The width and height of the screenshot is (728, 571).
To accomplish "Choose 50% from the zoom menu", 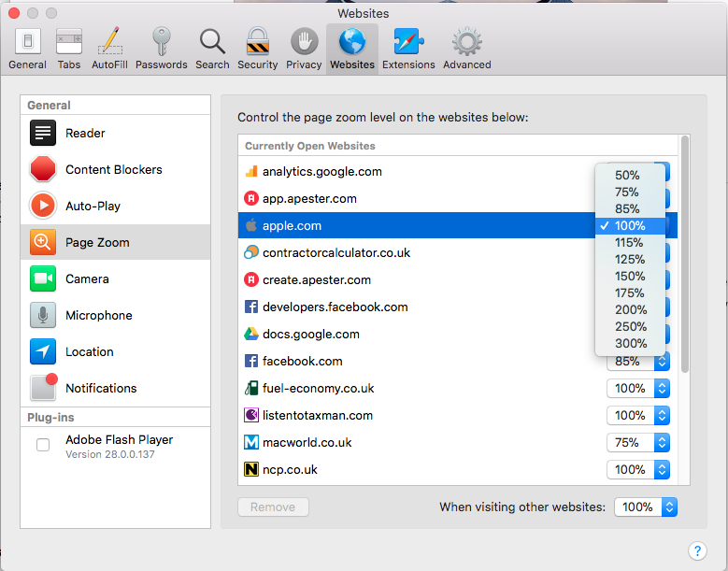I will point(630,175).
